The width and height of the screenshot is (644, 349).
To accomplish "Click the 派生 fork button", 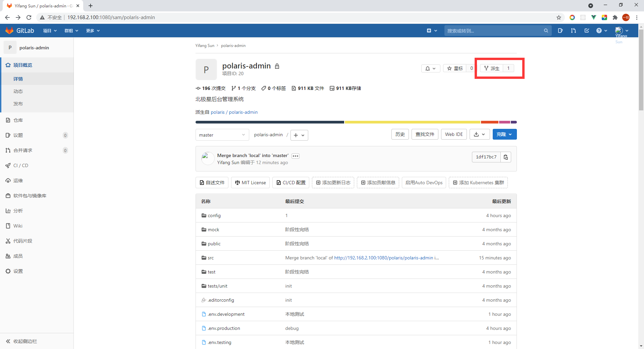I will coord(492,68).
